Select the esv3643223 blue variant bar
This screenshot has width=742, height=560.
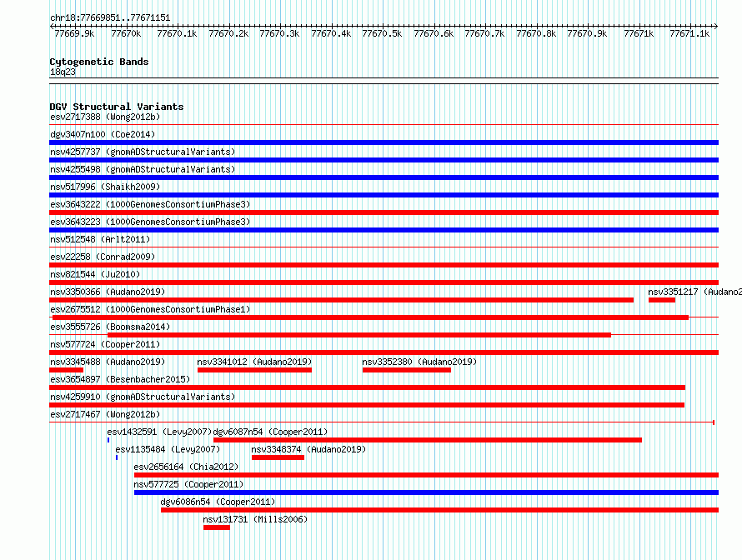384,230
